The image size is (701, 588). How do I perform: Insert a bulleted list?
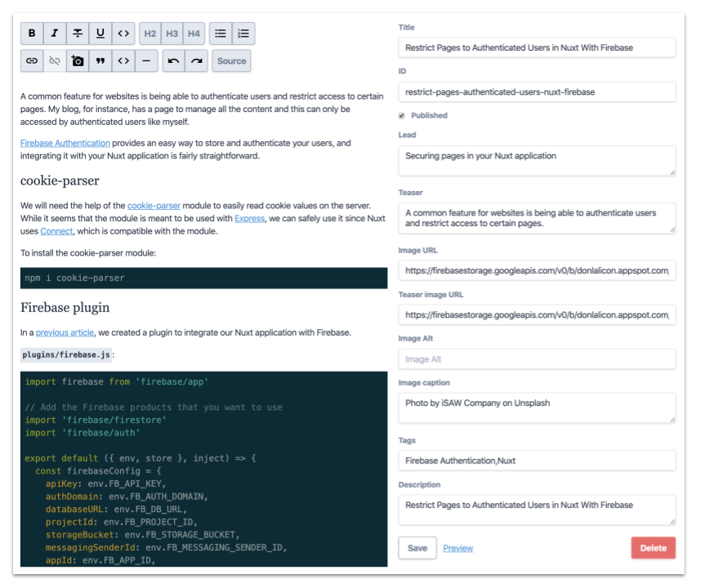click(x=220, y=33)
